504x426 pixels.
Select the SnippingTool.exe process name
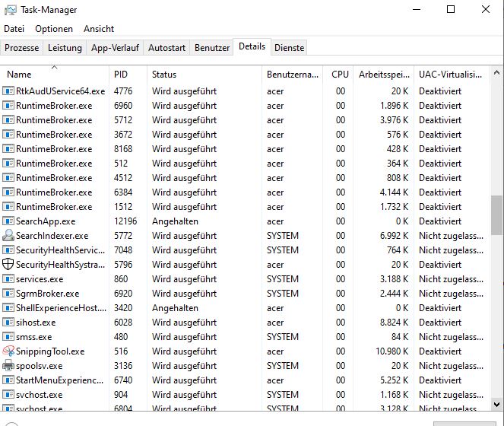50,351
